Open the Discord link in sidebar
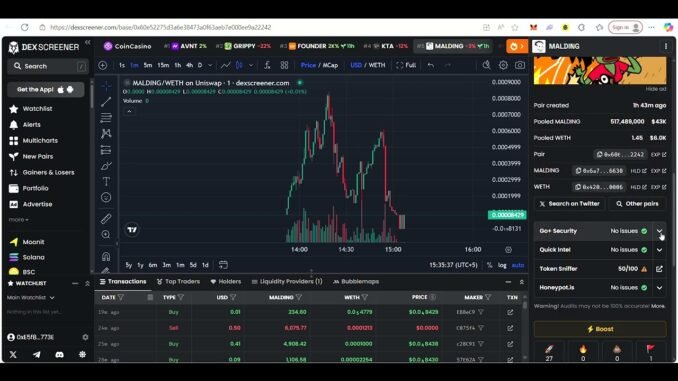The width and height of the screenshot is (678, 381). click(59, 355)
